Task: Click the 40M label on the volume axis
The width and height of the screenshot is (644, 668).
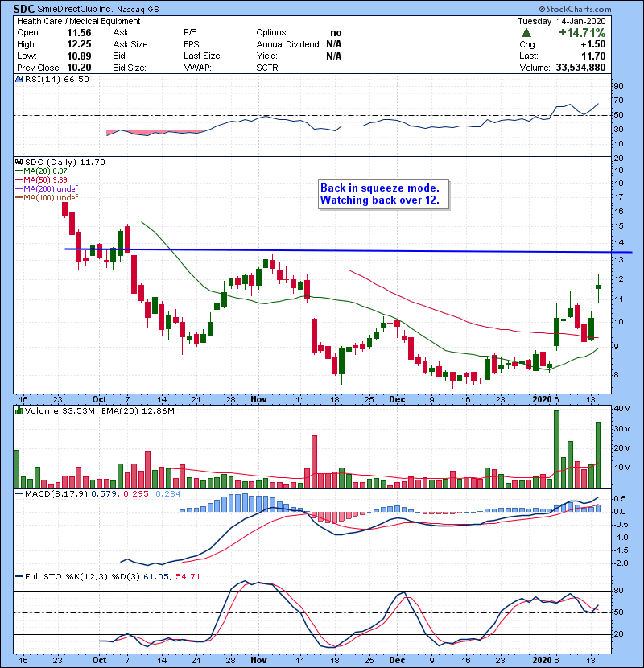Action: [621, 409]
